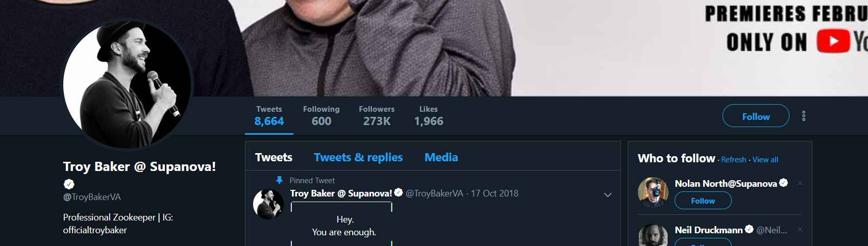This screenshot has height=246, width=868.
Task: Click the verified badge in the pinned tweet header
Action: (399, 192)
